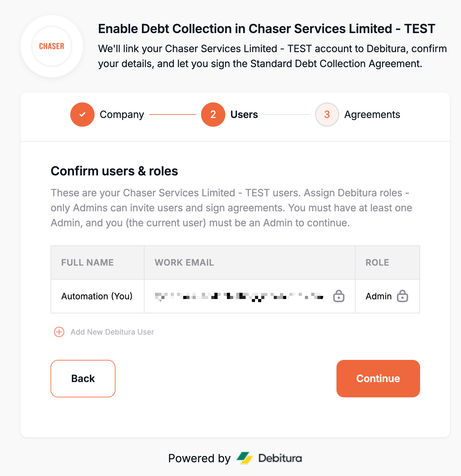Viewport: 461px width, 476px height.
Task: Click the plus icon to add user
Action: tap(59, 332)
